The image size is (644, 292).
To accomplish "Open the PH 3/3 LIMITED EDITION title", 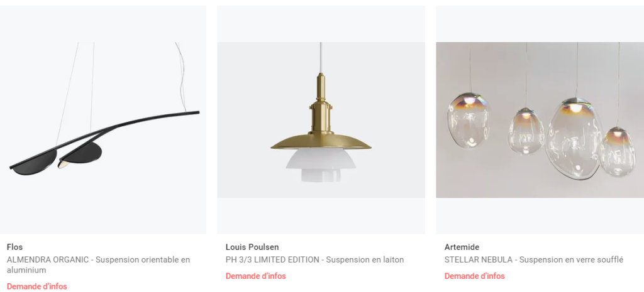I will click(314, 259).
